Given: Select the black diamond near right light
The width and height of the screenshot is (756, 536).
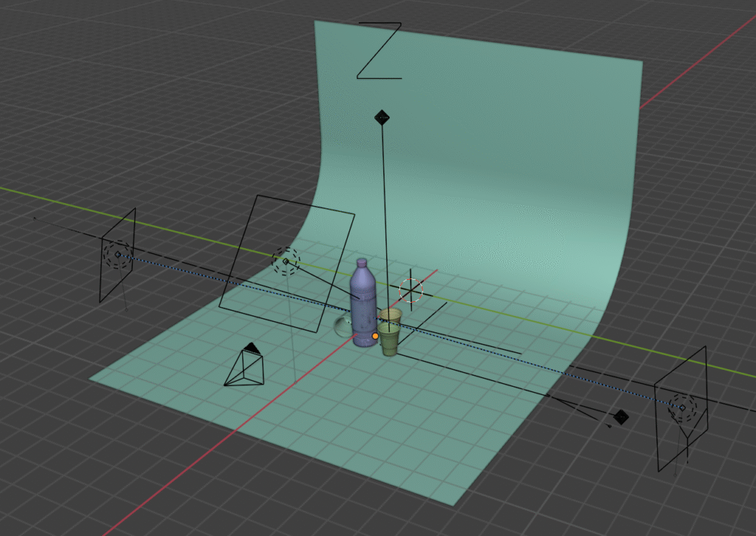Looking at the screenshot, I should click(x=621, y=417).
